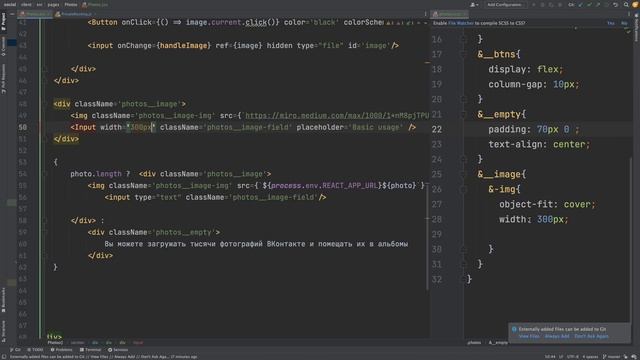Fold the &-img block at line 26
Screen dimensions: 640x360
[463, 189]
